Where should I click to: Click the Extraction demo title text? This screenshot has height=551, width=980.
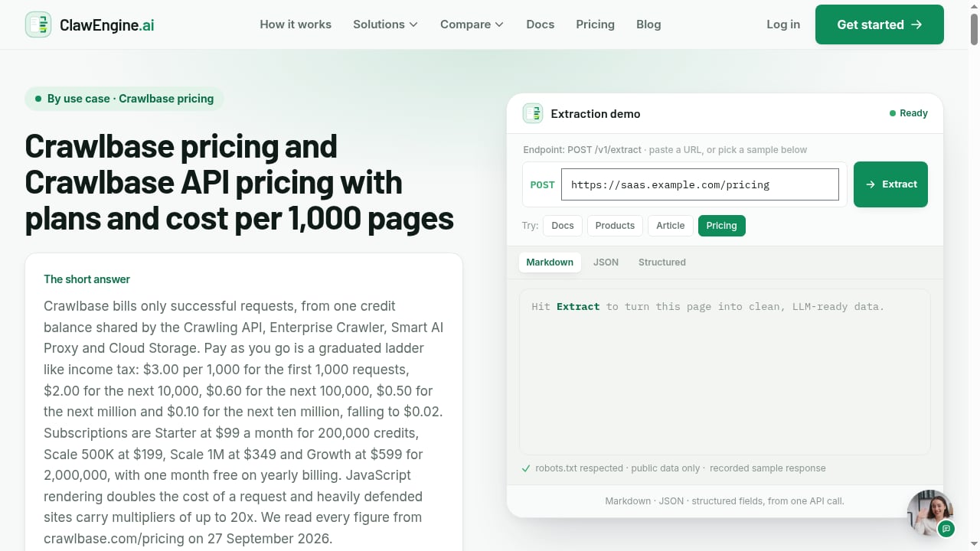click(596, 113)
